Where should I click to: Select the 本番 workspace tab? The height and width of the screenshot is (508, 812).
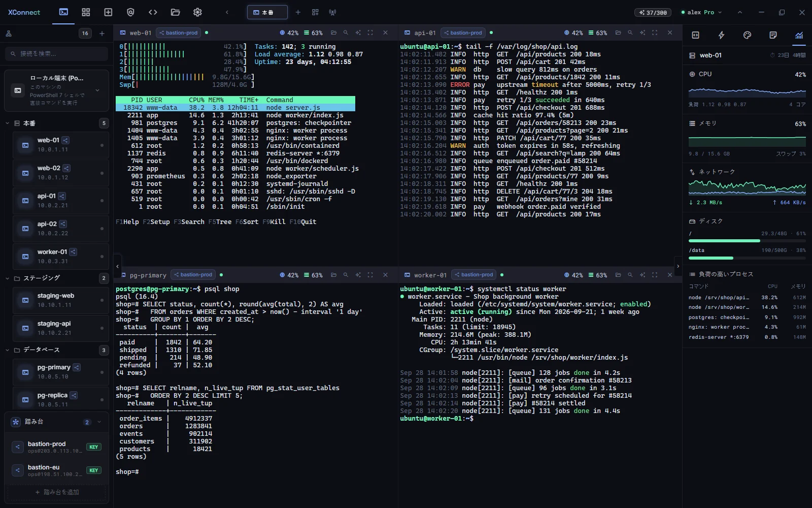point(267,12)
